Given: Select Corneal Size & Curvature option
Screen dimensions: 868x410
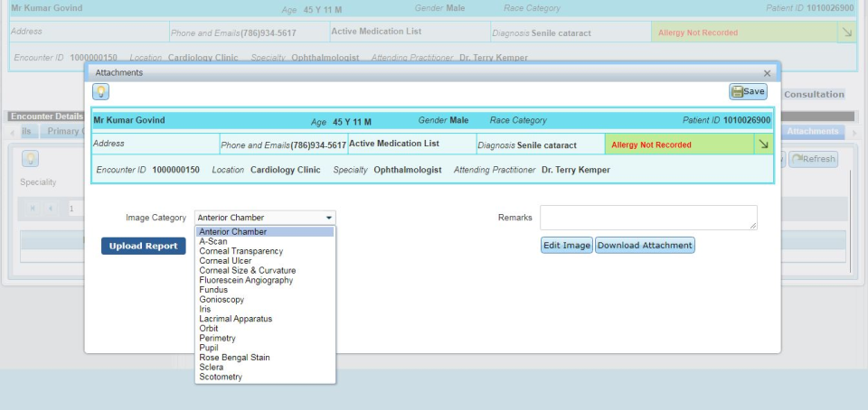Looking at the screenshot, I should (x=265, y=271).
